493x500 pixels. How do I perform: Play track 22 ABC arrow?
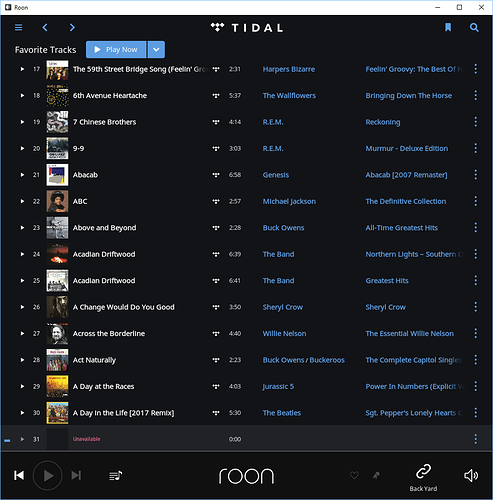pos(22,201)
